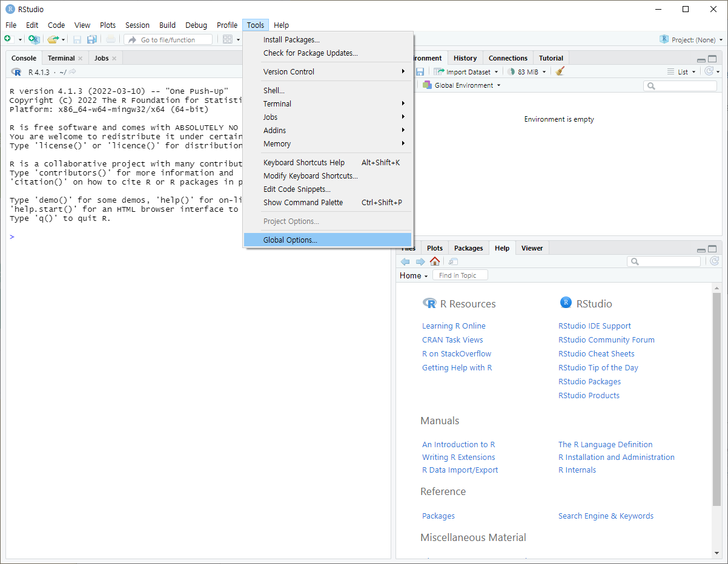Viewport: 728px width, 564px height.
Task: Click the Environment pane save workspace icon
Action: tap(420, 71)
